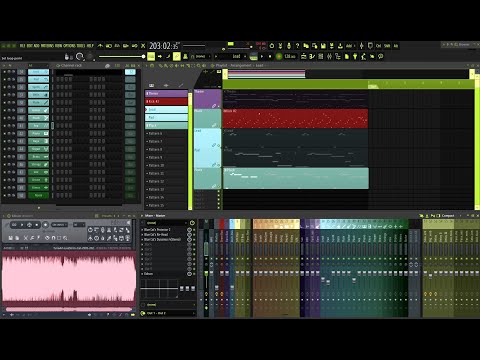This screenshot has width=480, height=360.
Task: Click the playlist timeline ruler bar
Action: [x=348, y=84]
